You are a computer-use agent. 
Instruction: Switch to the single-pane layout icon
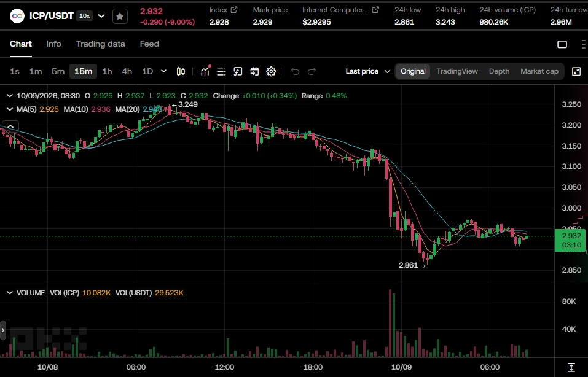(x=562, y=44)
